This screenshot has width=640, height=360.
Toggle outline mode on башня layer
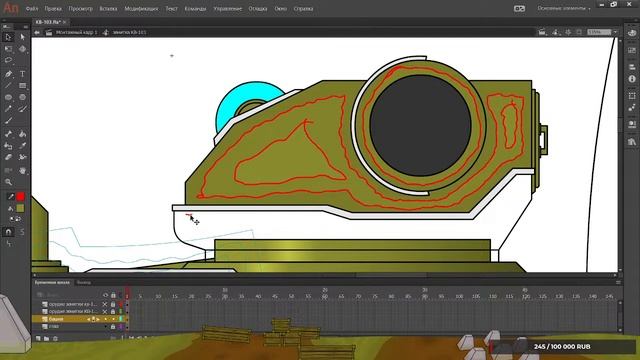pyautogui.click(x=121, y=319)
